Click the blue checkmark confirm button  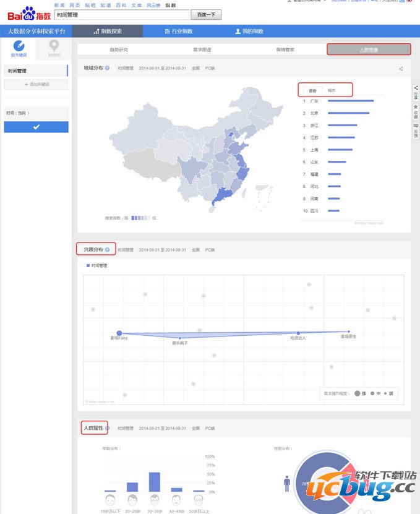pyautogui.click(x=36, y=127)
